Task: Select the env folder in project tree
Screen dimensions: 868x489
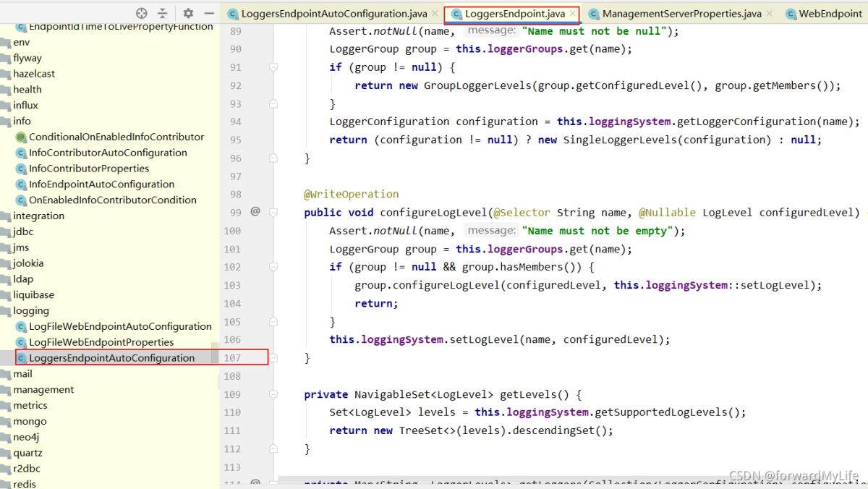Action: (x=22, y=42)
